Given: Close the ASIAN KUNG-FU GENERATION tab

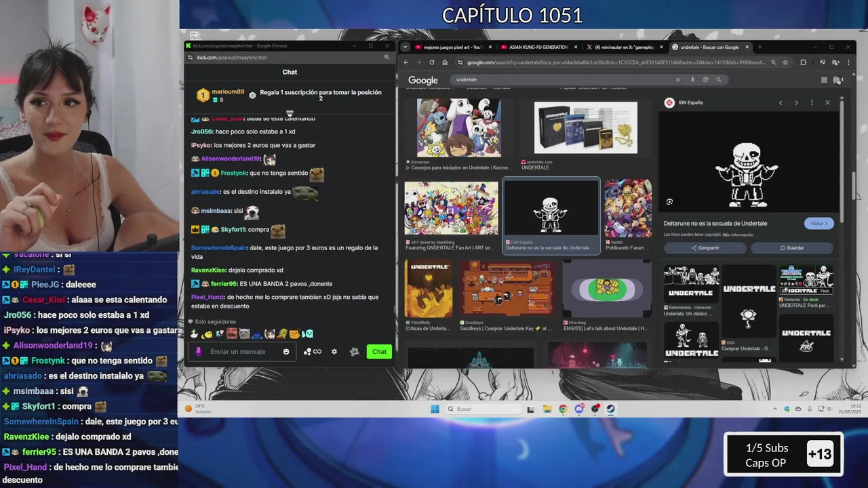Looking at the screenshot, I should point(576,47).
